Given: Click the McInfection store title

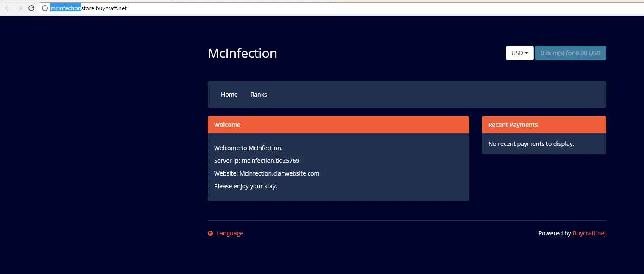Looking at the screenshot, I should (243, 53).
